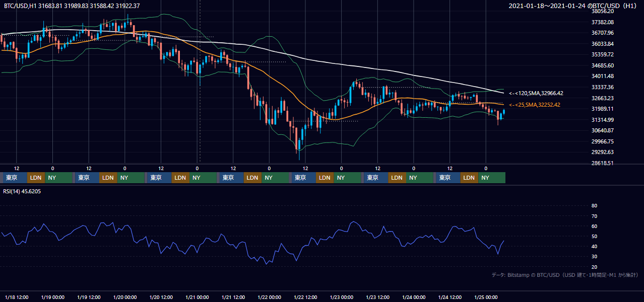Screen dimensions: 644x302
Task: Click price axis value 36707.96
Action: click(602, 33)
